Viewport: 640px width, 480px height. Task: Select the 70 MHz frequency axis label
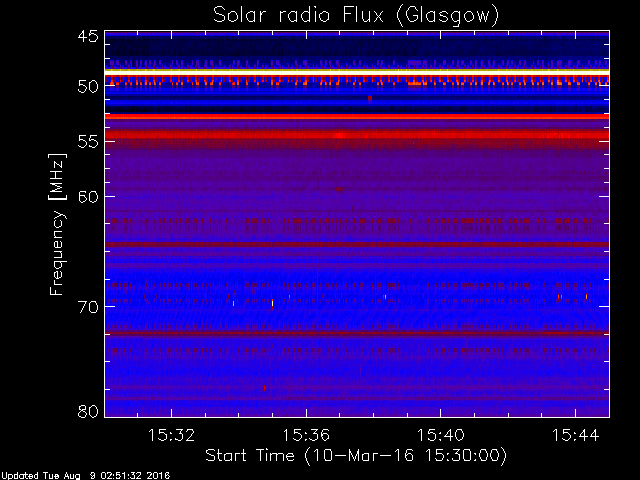(88, 307)
